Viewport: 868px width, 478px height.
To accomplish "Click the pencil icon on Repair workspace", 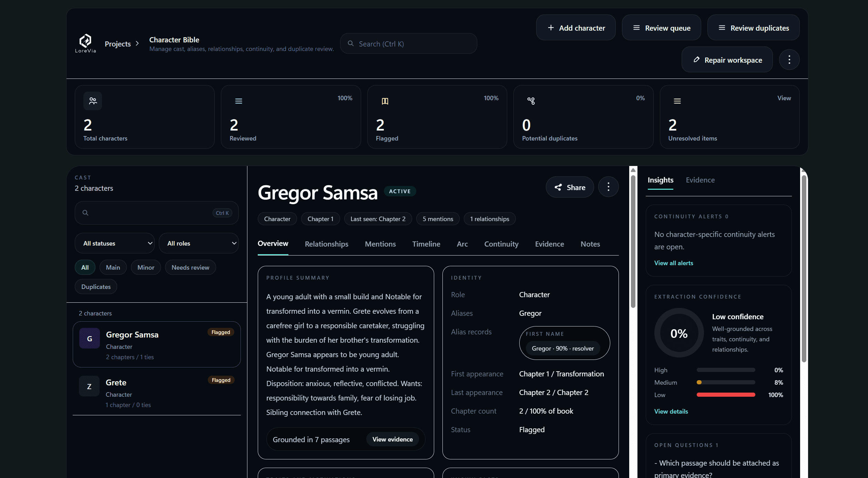I will coord(696,60).
